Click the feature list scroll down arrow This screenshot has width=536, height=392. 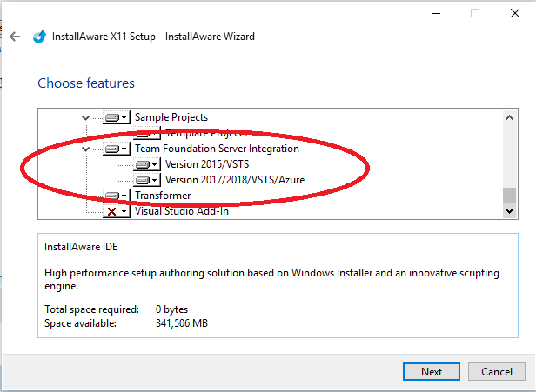click(x=509, y=211)
